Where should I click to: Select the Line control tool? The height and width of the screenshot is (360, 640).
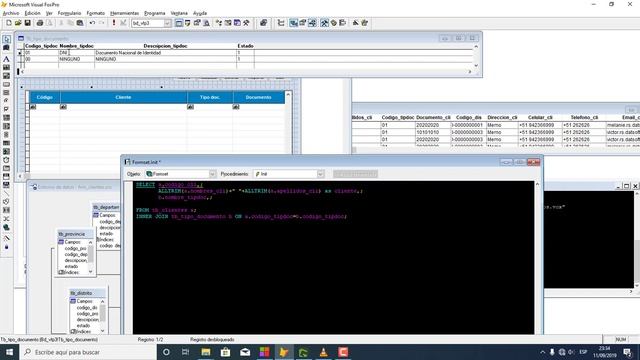tap(7, 193)
